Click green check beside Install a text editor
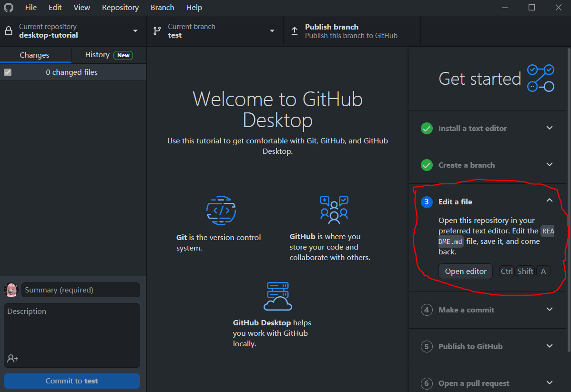 click(x=427, y=129)
